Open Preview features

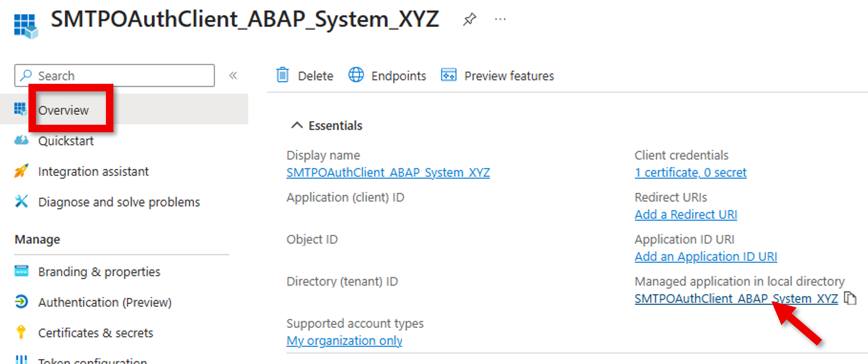pos(509,76)
